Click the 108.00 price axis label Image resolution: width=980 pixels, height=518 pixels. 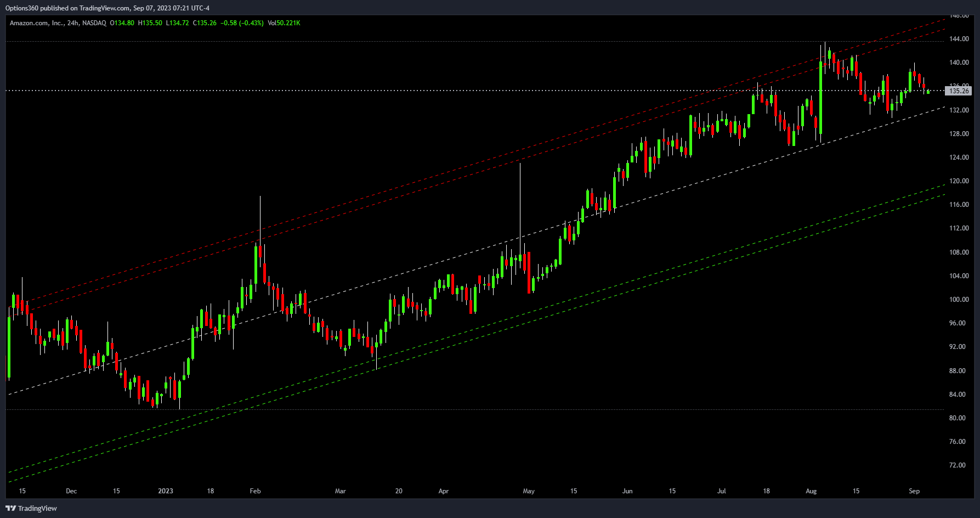pyautogui.click(x=959, y=252)
